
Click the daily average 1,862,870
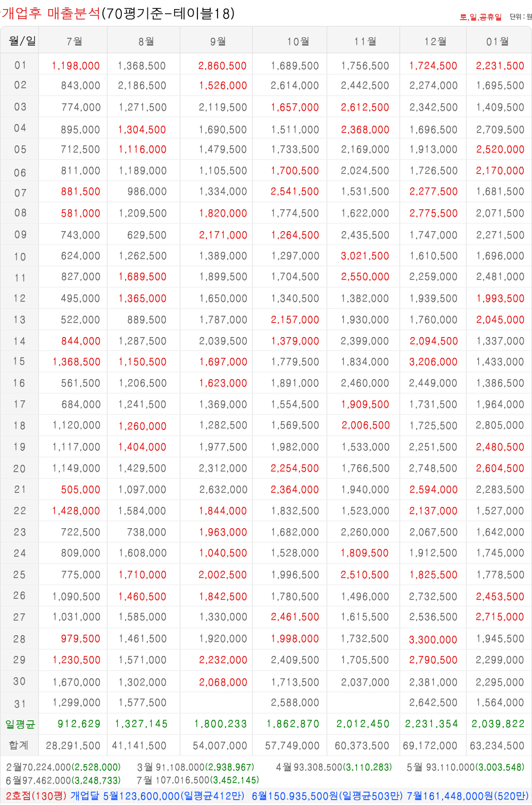pyautogui.click(x=293, y=724)
